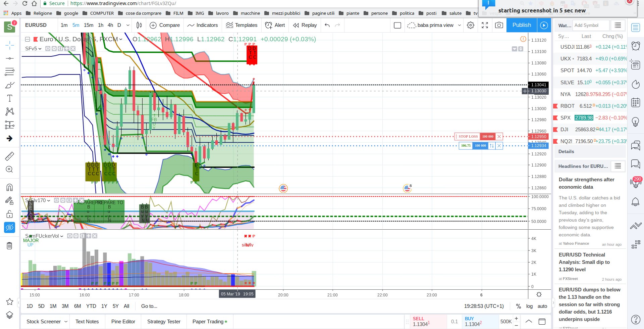This screenshot has width=644, height=329.
Task: Expand the SamFUckerVol indicator menu
Action: 62,236
